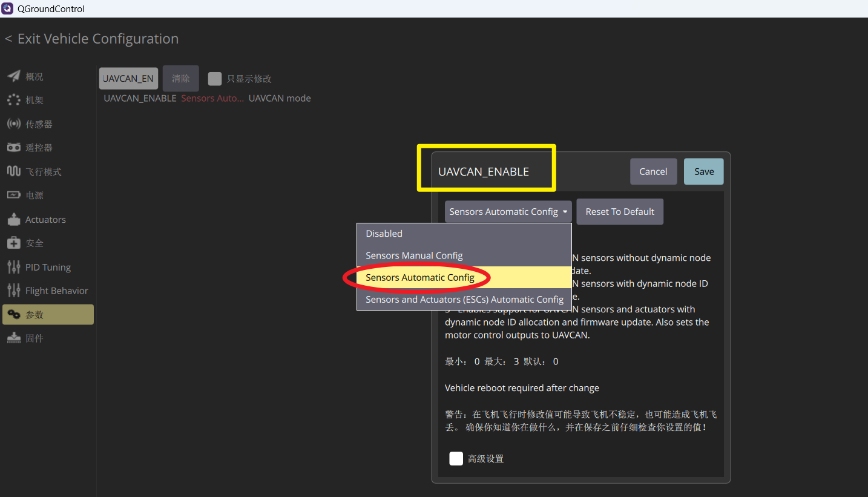Go to the 传感器 sensors tab
The width and height of the screenshot is (868, 497).
tap(48, 124)
